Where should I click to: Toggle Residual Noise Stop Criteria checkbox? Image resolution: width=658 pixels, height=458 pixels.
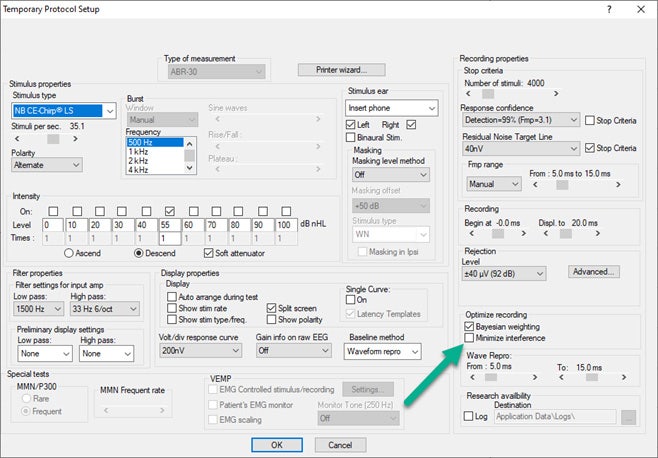coord(590,148)
